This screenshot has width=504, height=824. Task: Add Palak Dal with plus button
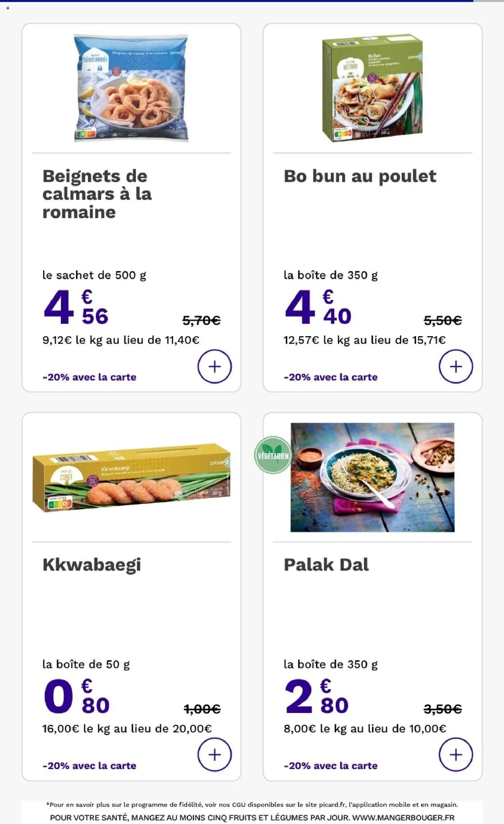tap(456, 754)
